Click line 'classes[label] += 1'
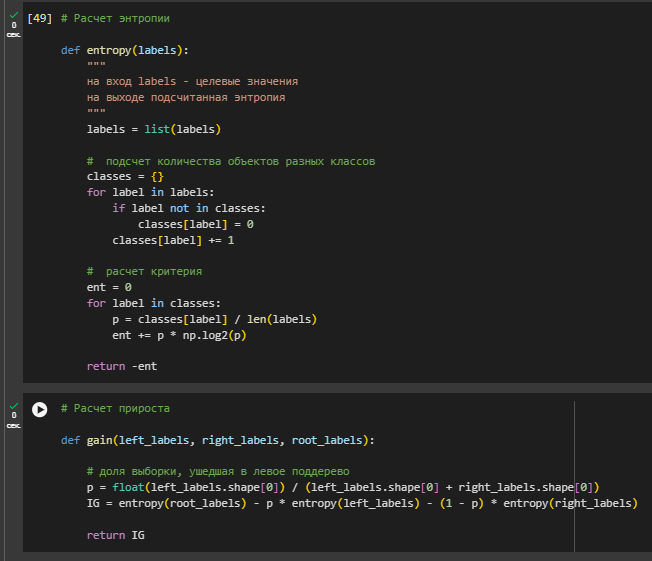Image resolution: width=652 pixels, height=561 pixels. point(173,240)
